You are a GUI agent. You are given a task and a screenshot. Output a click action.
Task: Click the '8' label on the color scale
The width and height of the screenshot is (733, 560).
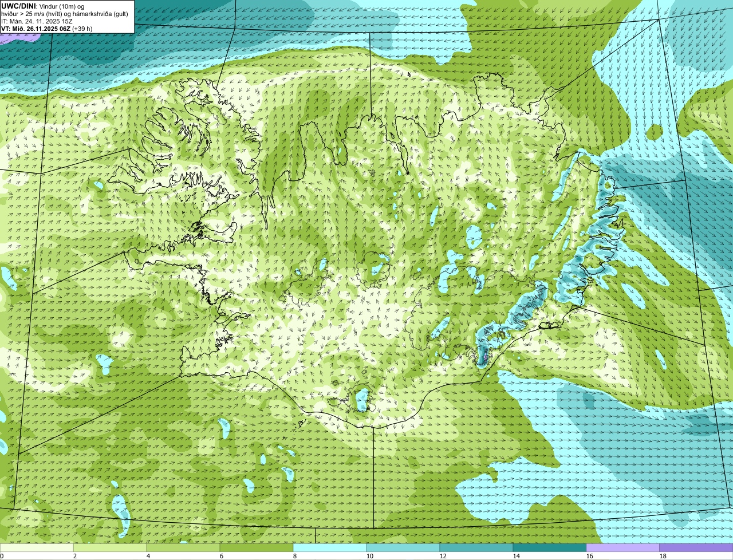point(295,556)
